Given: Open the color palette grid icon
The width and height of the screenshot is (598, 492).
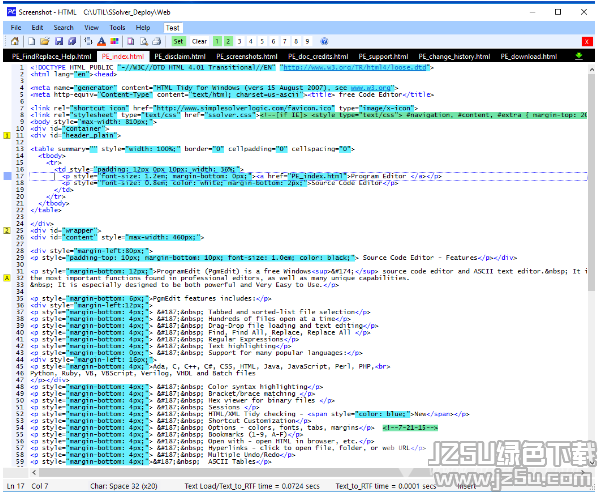Looking at the screenshot, I should [114, 41].
